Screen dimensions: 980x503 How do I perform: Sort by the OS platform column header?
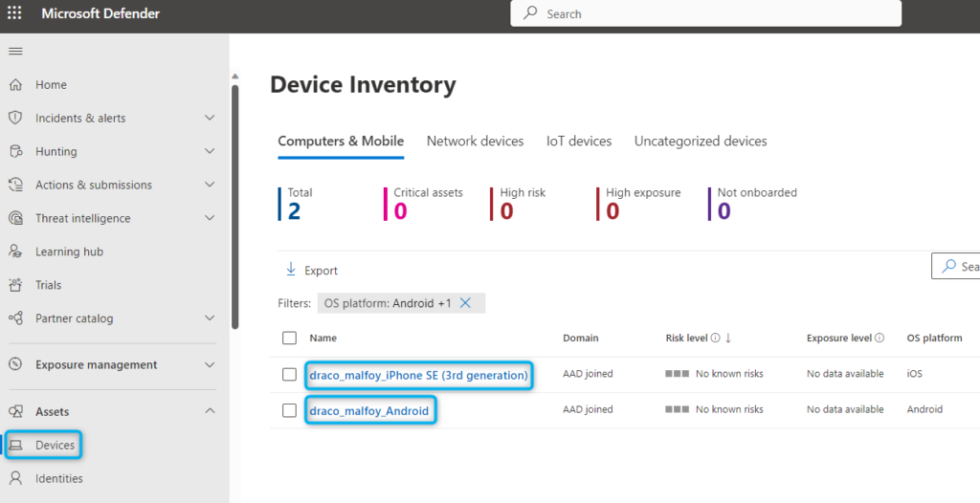tap(934, 338)
